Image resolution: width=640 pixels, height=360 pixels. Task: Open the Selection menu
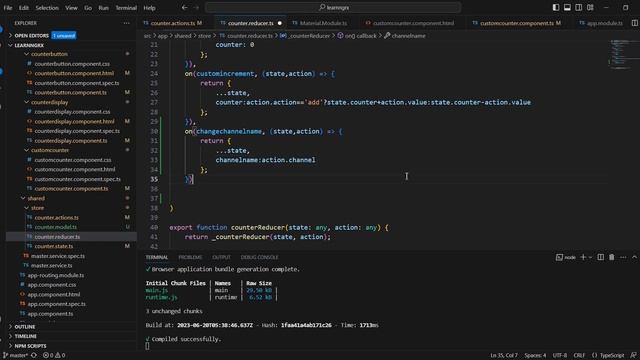tap(47, 8)
